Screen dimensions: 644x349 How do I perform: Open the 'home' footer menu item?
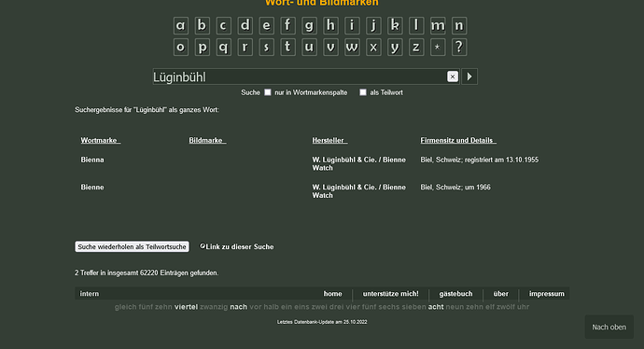(x=332, y=294)
